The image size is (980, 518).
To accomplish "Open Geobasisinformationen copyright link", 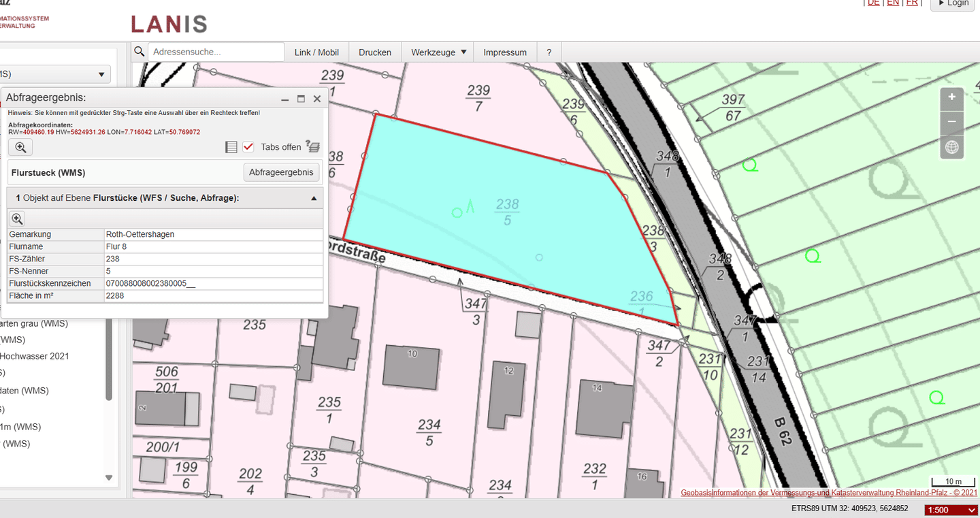I will 829,492.
